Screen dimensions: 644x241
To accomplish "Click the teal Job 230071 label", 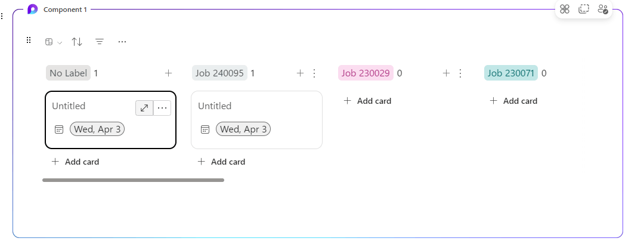I will (511, 73).
